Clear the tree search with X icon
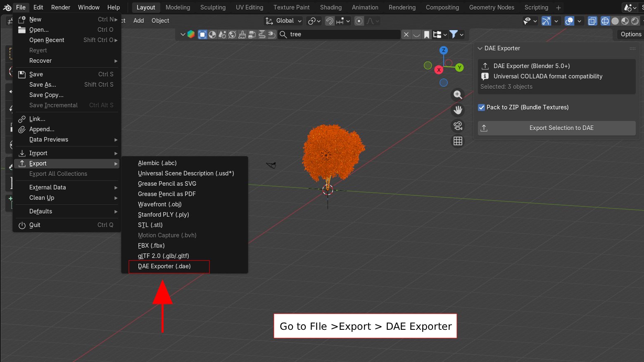This screenshot has width=644, height=362. (406, 34)
